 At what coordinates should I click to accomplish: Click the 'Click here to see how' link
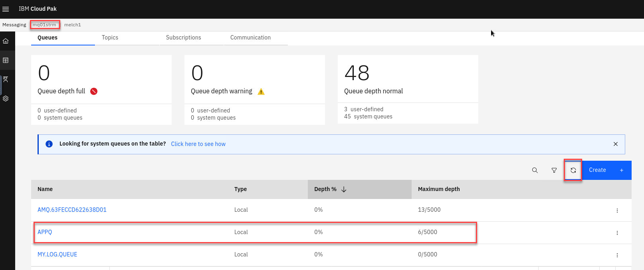click(198, 144)
